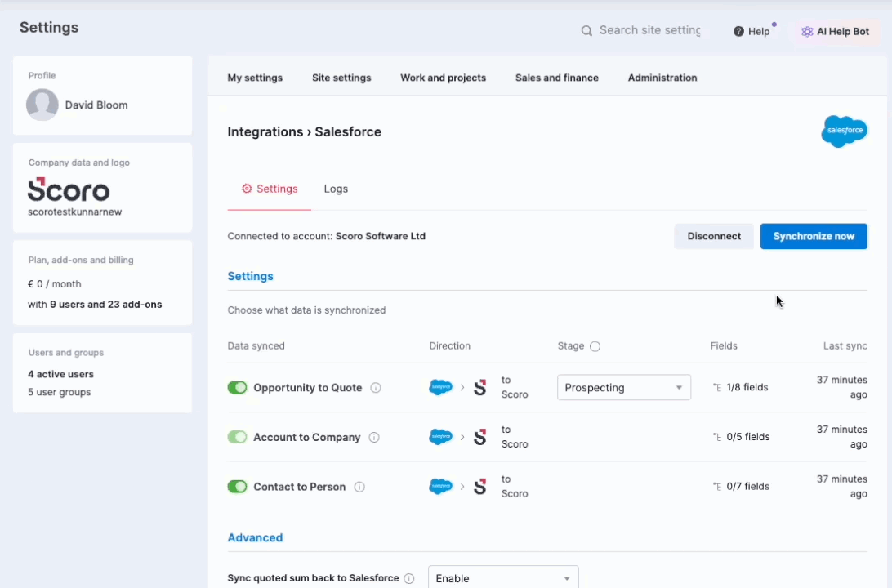Screen dimensions: 892x588
Task: Click Salesforce icon in Opportunity to Quote row
Action: (x=440, y=387)
